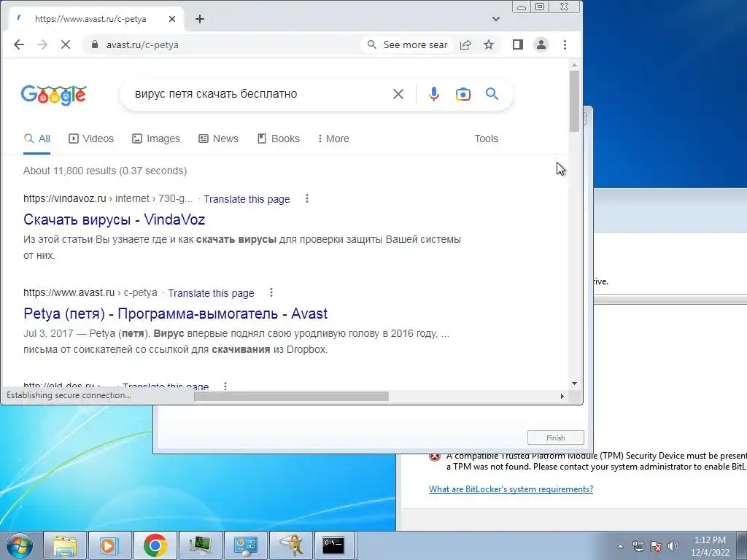This screenshot has height=560, width=747.
Task: Open the 'Скачать вирусы - VindaVoz' result
Action: (115, 219)
